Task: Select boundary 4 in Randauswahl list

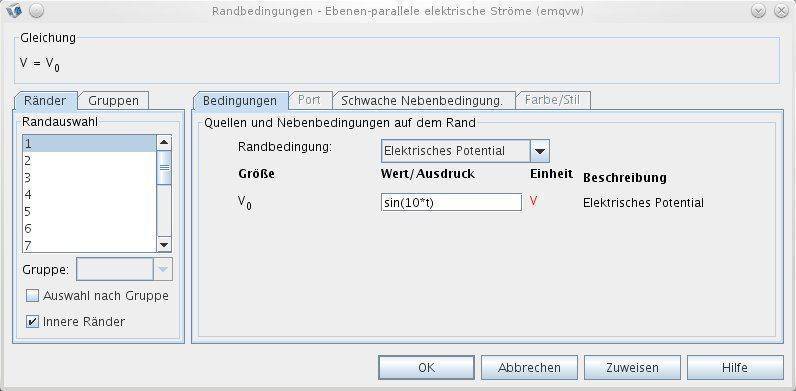Action: [89, 194]
